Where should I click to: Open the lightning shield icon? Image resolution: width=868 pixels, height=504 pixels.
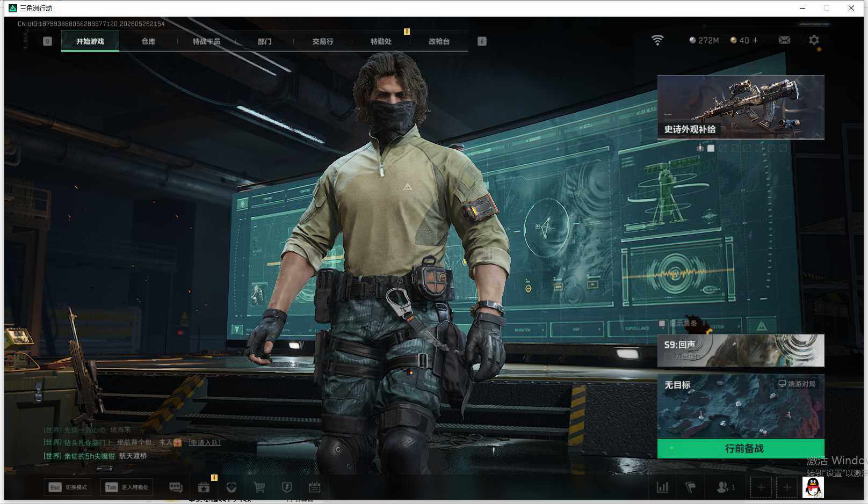click(287, 487)
